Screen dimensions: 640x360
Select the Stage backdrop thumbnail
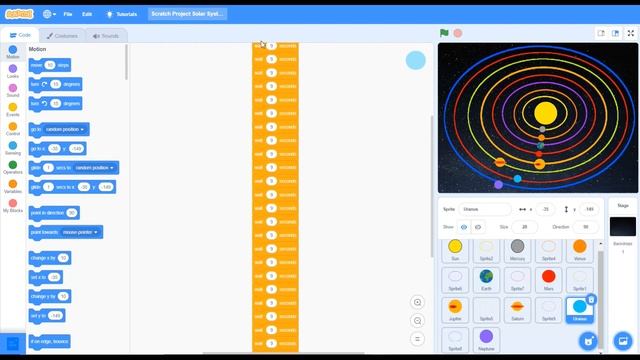pyautogui.click(x=623, y=227)
